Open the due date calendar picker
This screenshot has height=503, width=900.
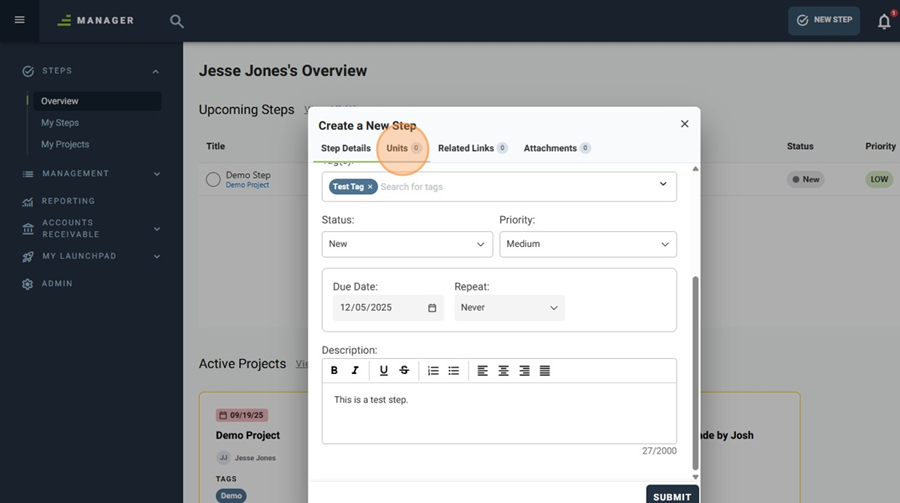click(432, 308)
